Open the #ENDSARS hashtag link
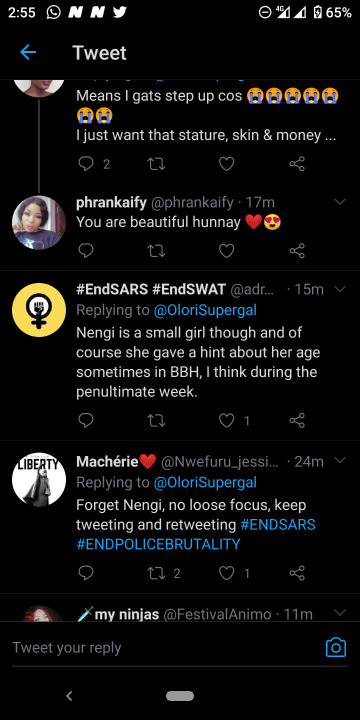The width and height of the screenshot is (360, 720). tap(278, 524)
